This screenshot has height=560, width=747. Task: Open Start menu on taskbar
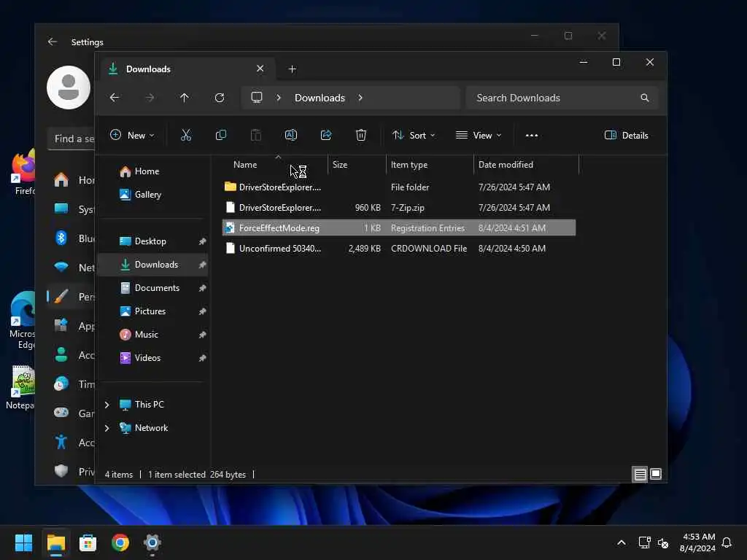click(x=23, y=542)
